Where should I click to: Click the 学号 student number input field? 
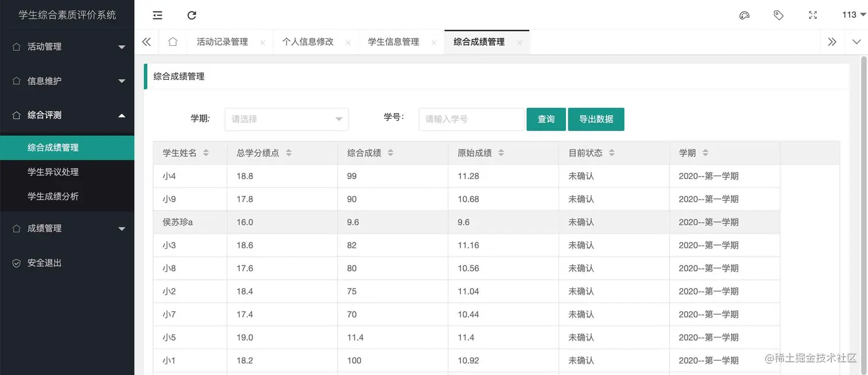click(471, 119)
